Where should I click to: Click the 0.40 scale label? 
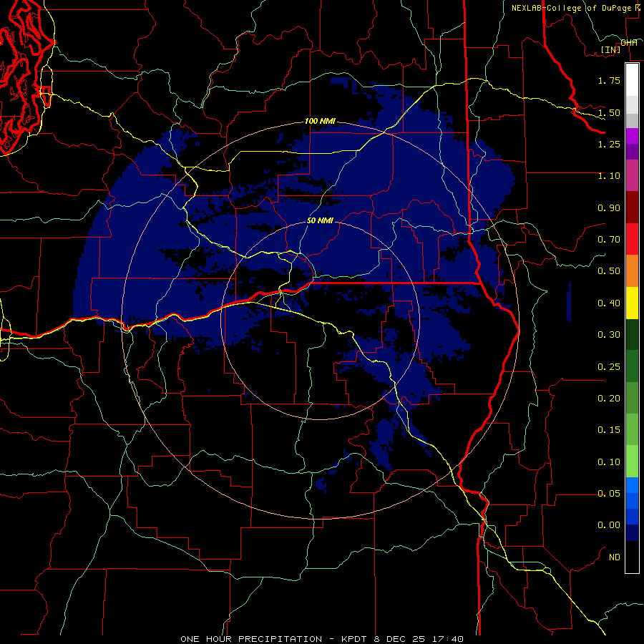point(609,303)
